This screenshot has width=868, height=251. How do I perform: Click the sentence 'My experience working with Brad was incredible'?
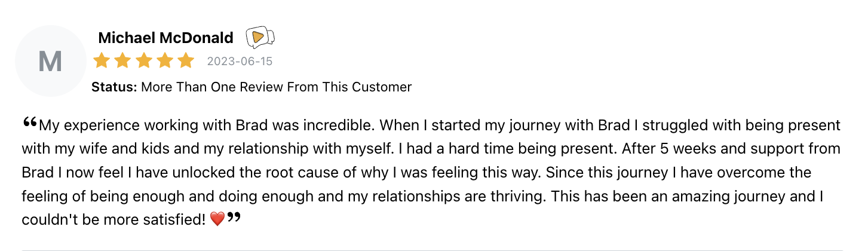[207, 126]
